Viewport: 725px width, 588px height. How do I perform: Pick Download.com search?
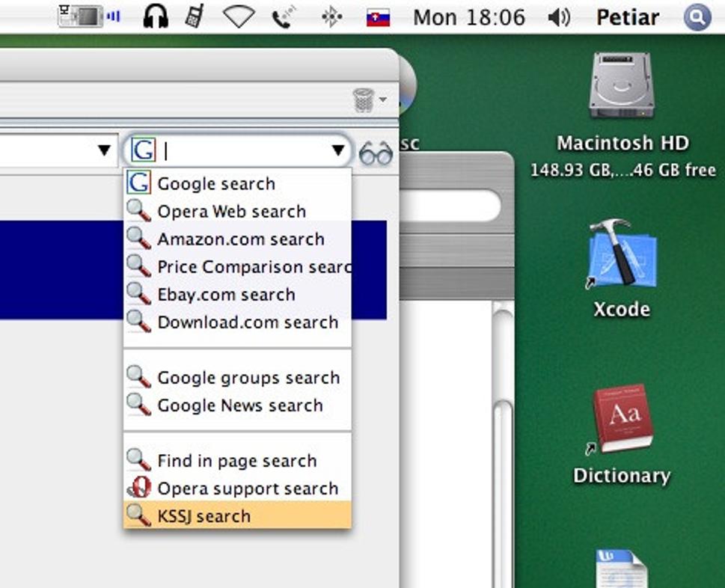(237, 322)
